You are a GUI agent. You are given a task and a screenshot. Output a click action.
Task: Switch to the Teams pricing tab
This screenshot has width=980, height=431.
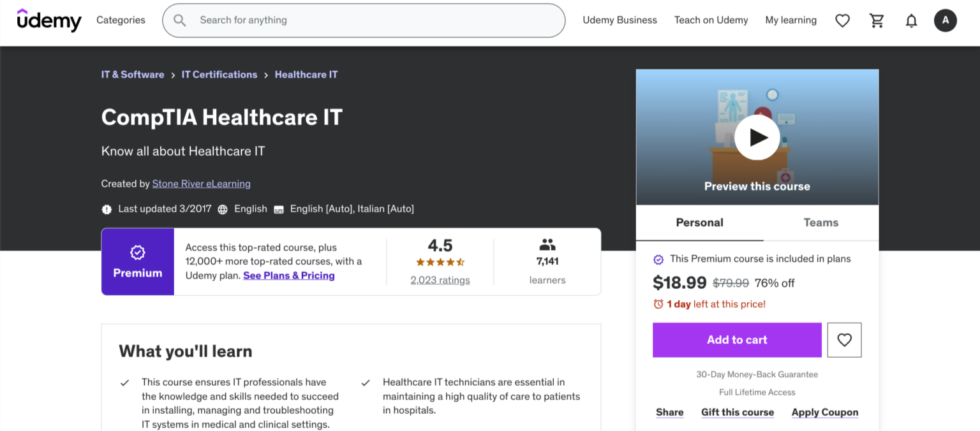coord(820,223)
